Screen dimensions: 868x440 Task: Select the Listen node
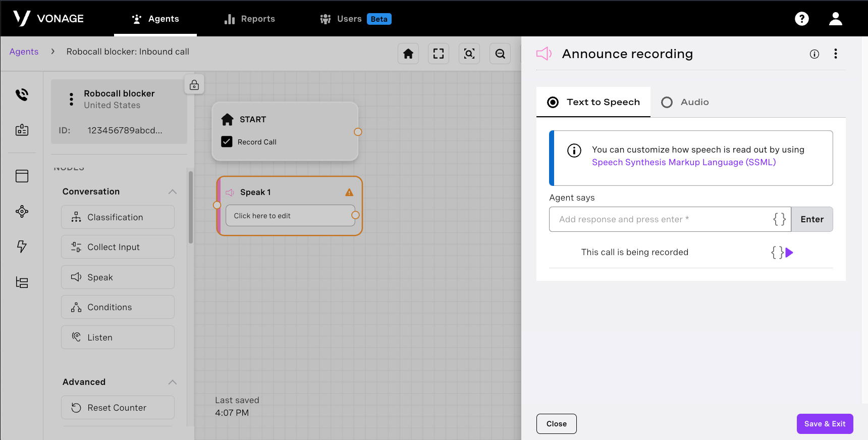(118, 337)
